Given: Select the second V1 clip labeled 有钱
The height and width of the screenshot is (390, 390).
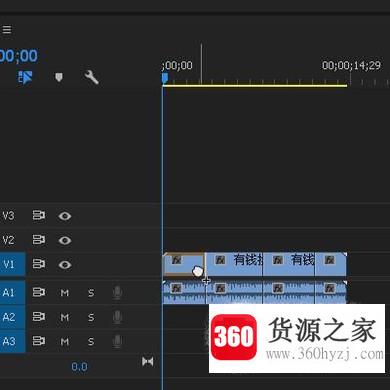Looking at the screenshot, I should [x=234, y=264].
